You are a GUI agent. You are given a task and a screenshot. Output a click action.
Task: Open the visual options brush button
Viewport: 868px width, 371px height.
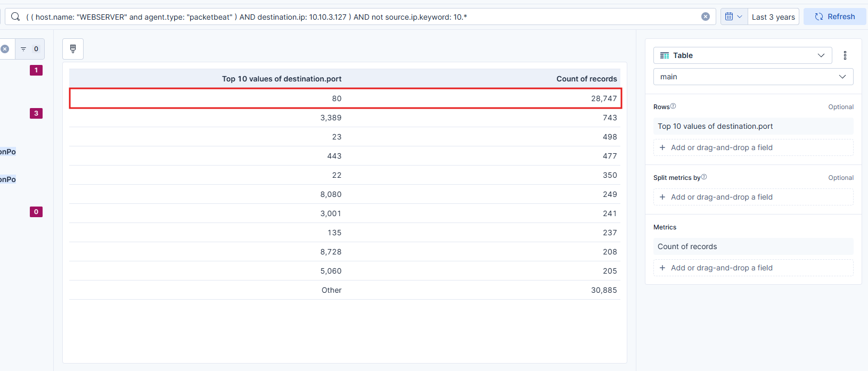pyautogui.click(x=73, y=49)
